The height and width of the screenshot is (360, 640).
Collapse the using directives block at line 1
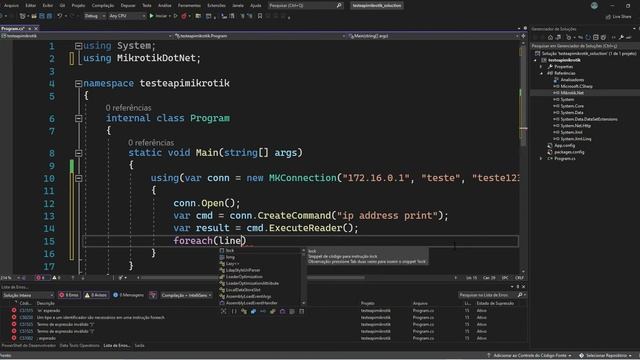pos(78,46)
